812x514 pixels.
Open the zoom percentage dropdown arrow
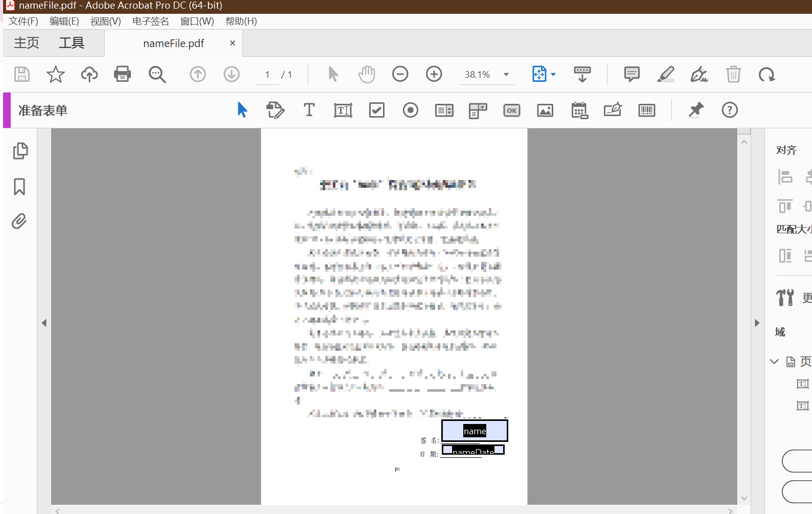[506, 75]
